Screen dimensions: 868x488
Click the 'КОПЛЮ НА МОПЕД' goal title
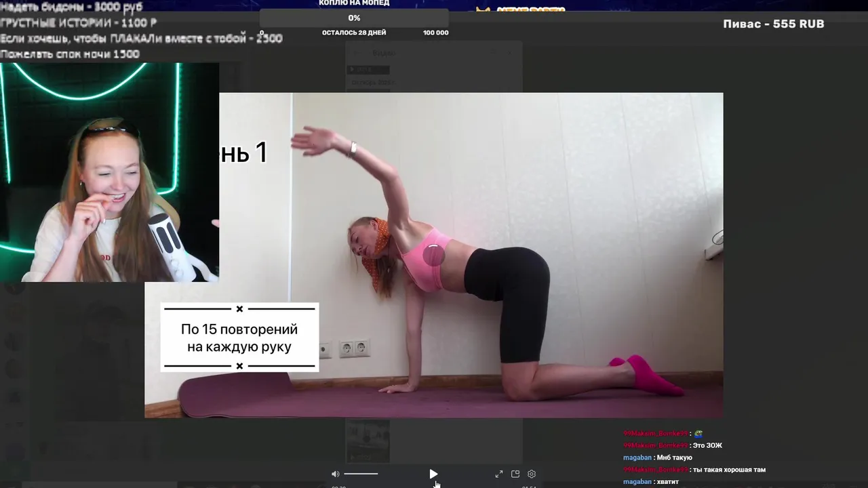[354, 3]
